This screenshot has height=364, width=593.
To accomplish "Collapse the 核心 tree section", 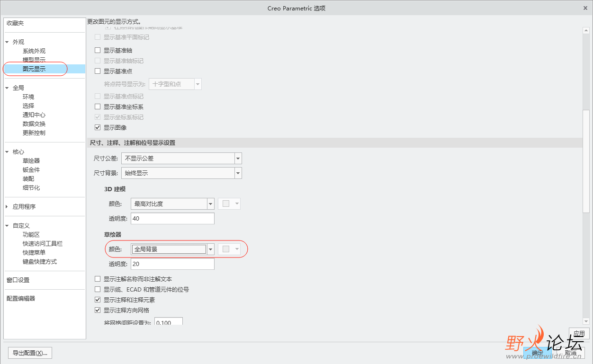I will tap(7, 152).
